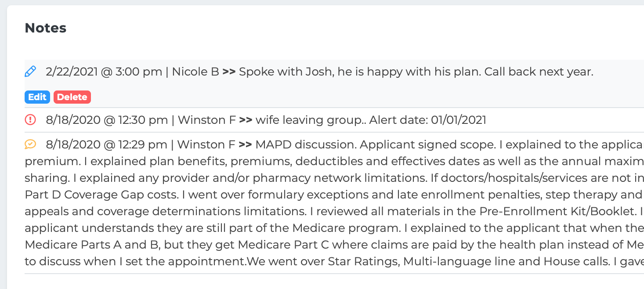Edit the Spoke with Josh note
This screenshot has width=644, height=289.
37,97
